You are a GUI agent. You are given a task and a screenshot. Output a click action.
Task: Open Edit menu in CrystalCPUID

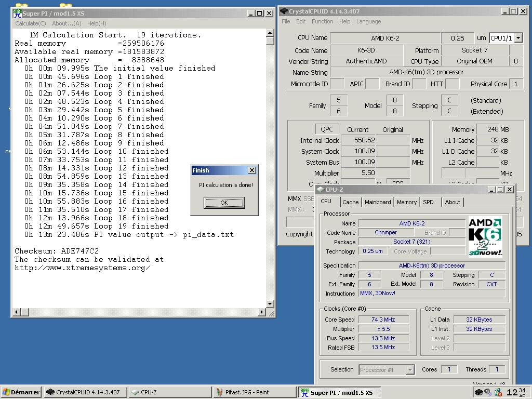301,21
